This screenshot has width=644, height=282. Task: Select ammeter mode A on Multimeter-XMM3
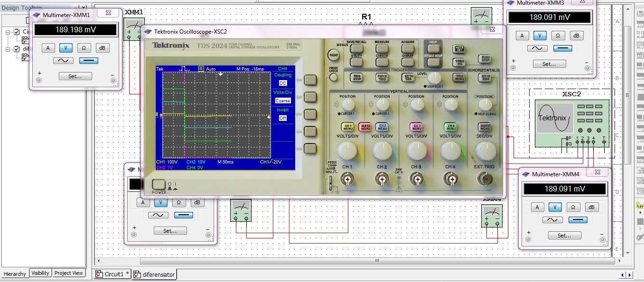pyautogui.click(x=522, y=36)
